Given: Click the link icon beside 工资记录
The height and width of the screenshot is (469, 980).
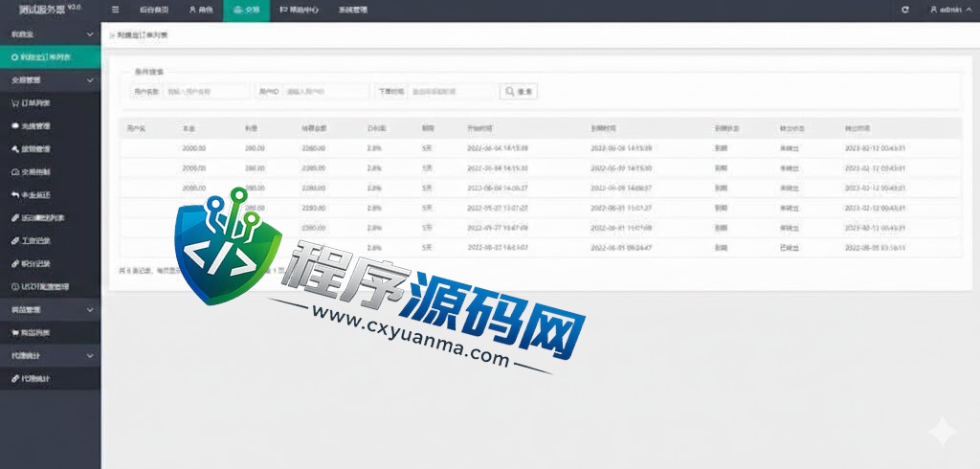Looking at the screenshot, I should pyautogui.click(x=15, y=241).
